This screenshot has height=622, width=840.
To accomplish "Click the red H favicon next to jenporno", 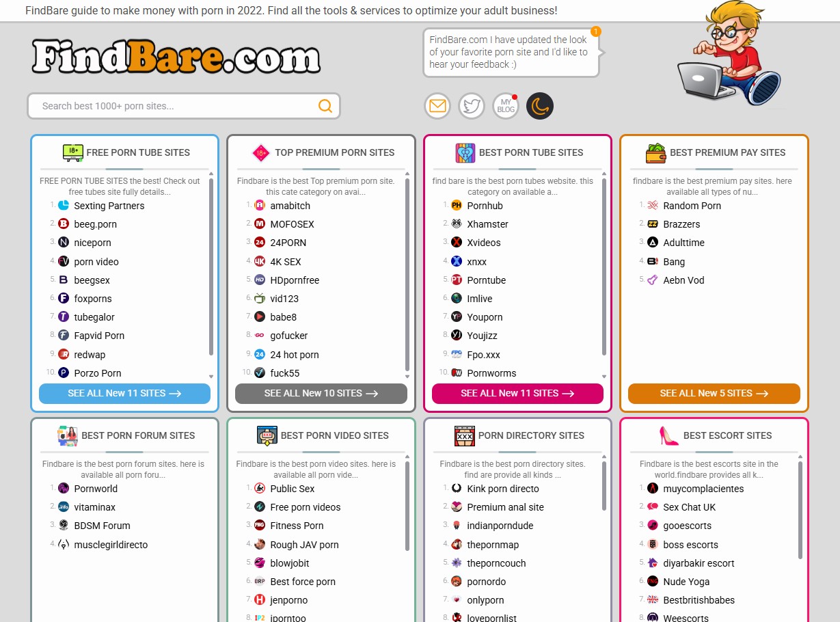I will pyautogui.click(x=260, y=600).
